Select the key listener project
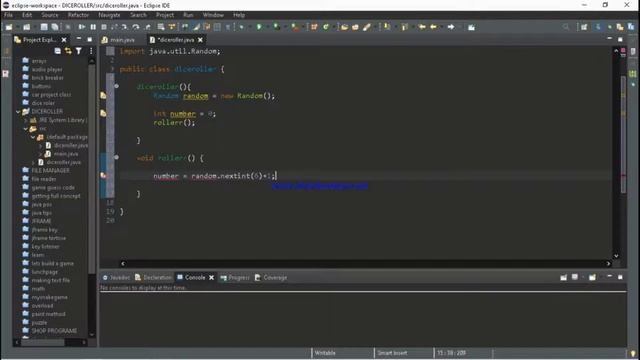 (45, 247)
